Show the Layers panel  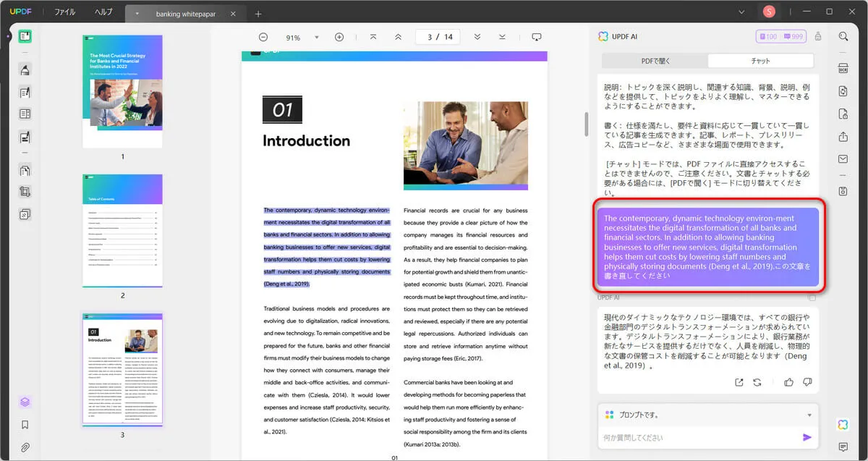coord(25,402)
